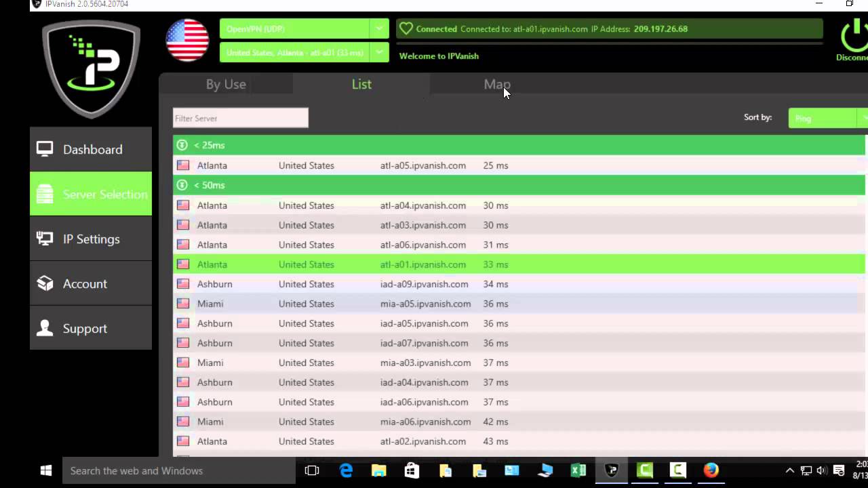
Task: Open the Action Center notifications icon
Action: [837, 470]
